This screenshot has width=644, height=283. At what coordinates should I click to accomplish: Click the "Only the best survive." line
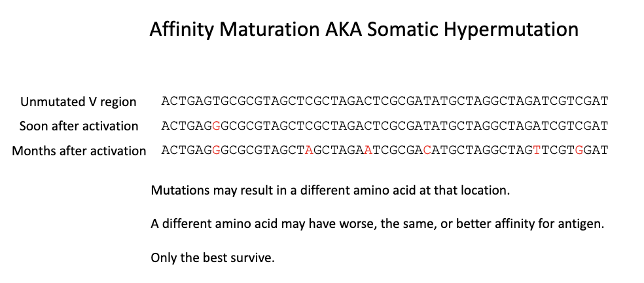[x=213, y=257]
